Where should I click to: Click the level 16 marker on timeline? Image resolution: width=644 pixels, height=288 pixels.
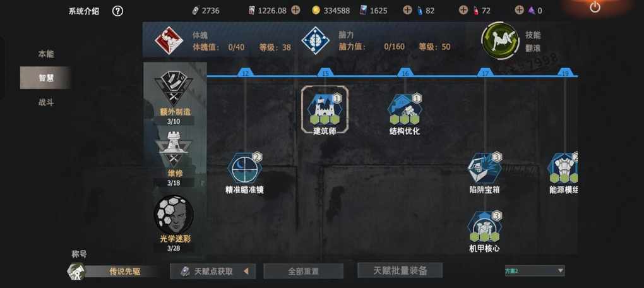click(405, 73)
